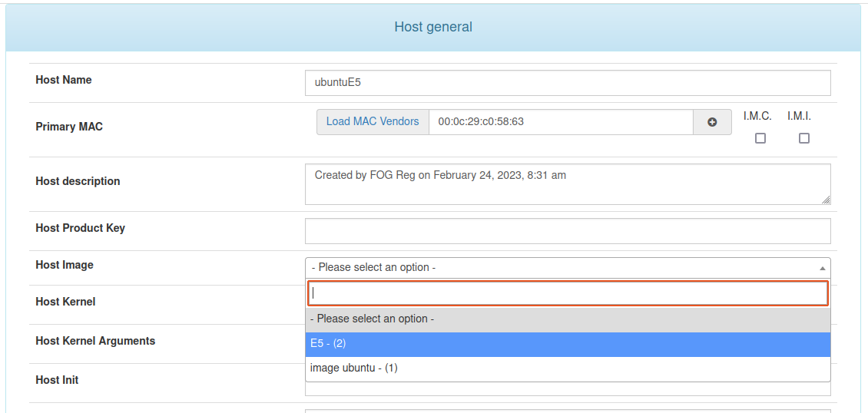
Task: Click the empty Host Product Key field
Action: pos(568,231)
